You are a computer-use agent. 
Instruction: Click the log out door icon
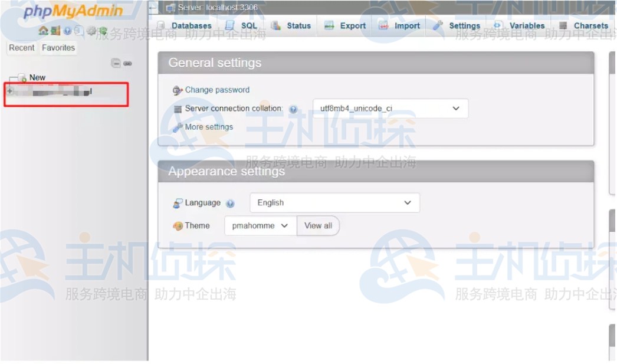(55, 30)
